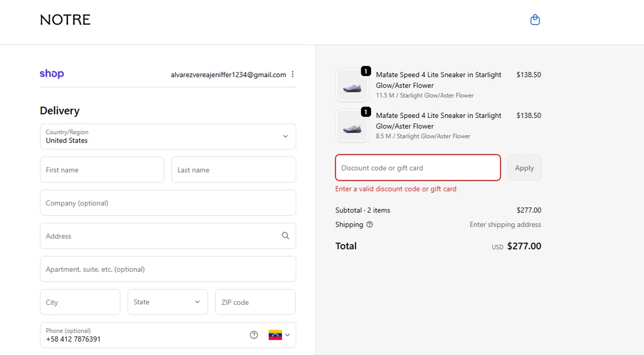Click the Total label
This screenshot has width=644, height=355.
(346, 246)
